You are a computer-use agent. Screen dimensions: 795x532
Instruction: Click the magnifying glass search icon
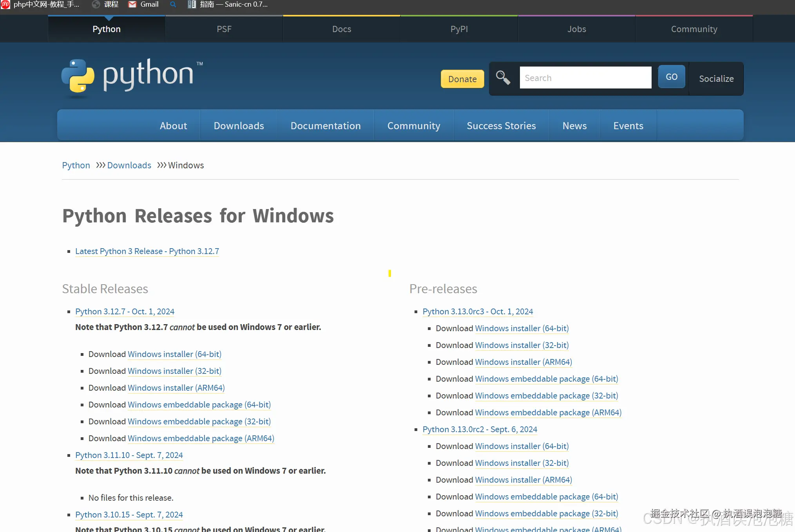[503, 78]
